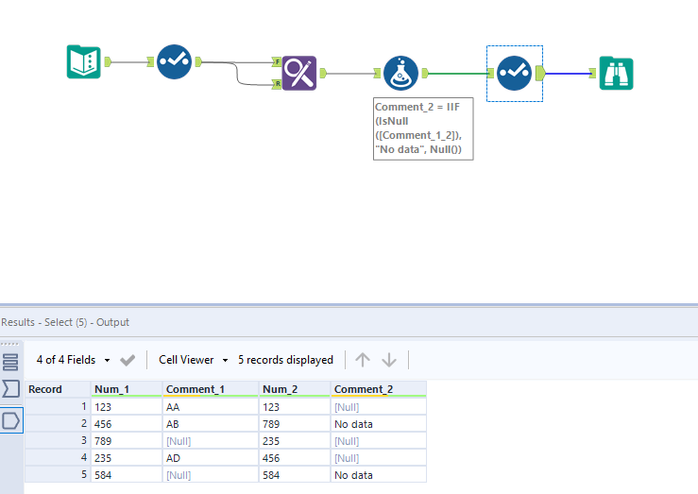Open the Cell Viewer dropdown
Screen dimensions: 698x494
point(193,360)
